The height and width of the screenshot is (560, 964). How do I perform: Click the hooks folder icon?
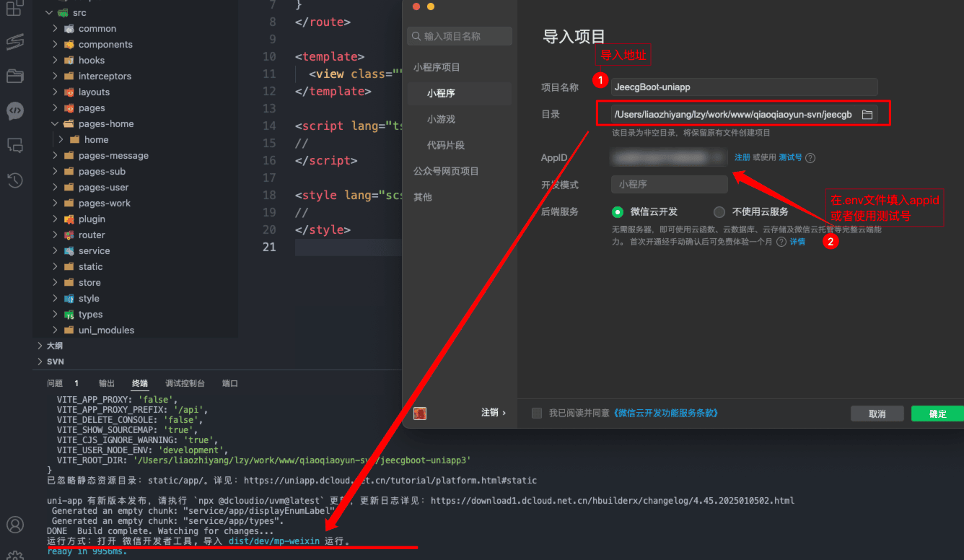pyautogui.click(x=69, y=61)
